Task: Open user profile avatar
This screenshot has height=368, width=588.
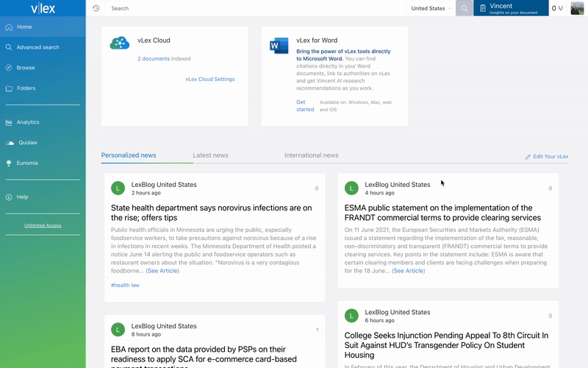Action: (577, 8)
